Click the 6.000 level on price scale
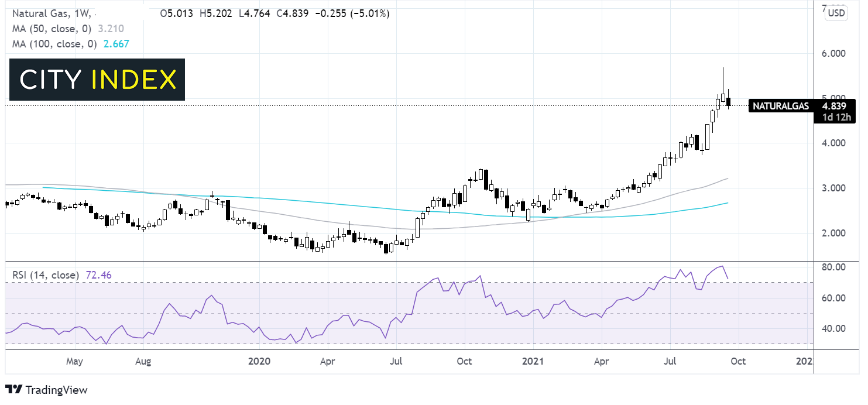 [835, 53]
